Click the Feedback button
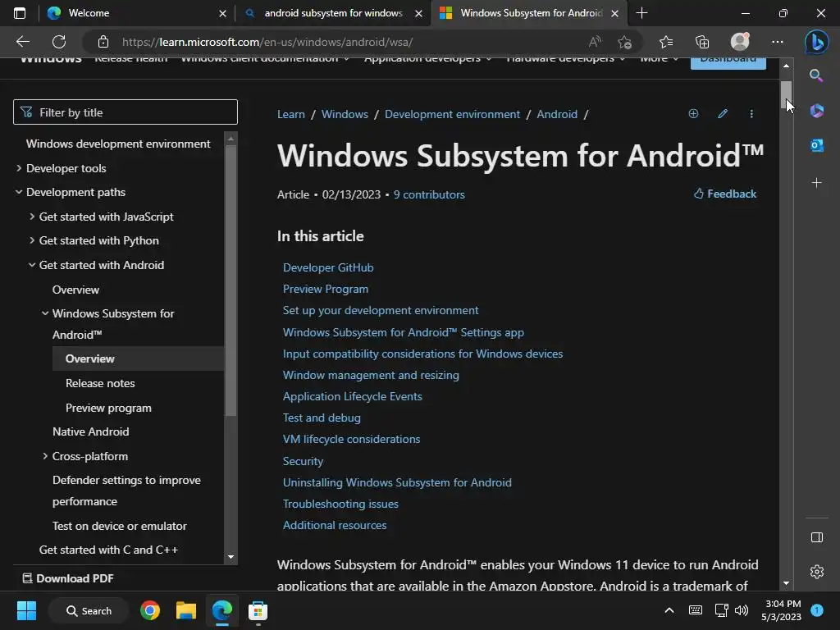Viewport: 840px width, 630px height. click(725, 194)
